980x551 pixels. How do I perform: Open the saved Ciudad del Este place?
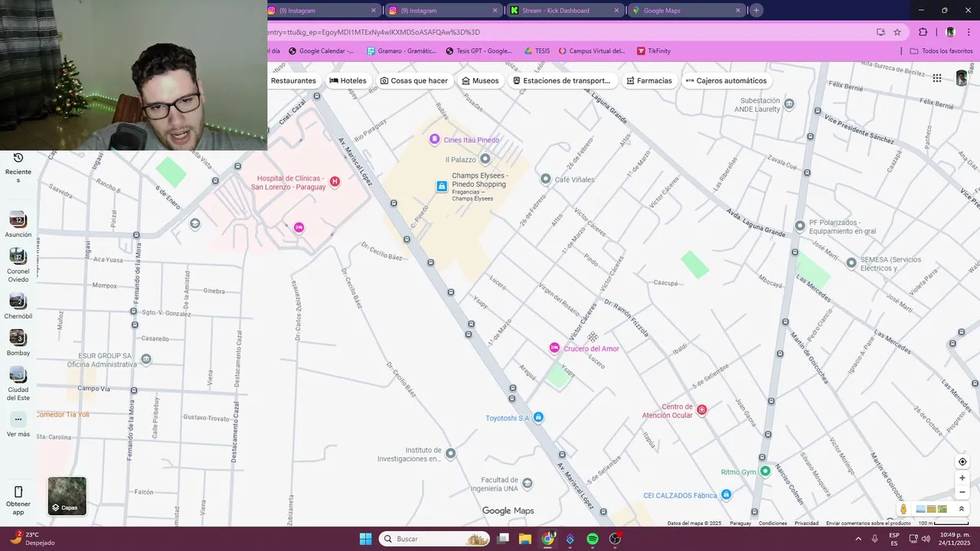(x=18, y=383)
